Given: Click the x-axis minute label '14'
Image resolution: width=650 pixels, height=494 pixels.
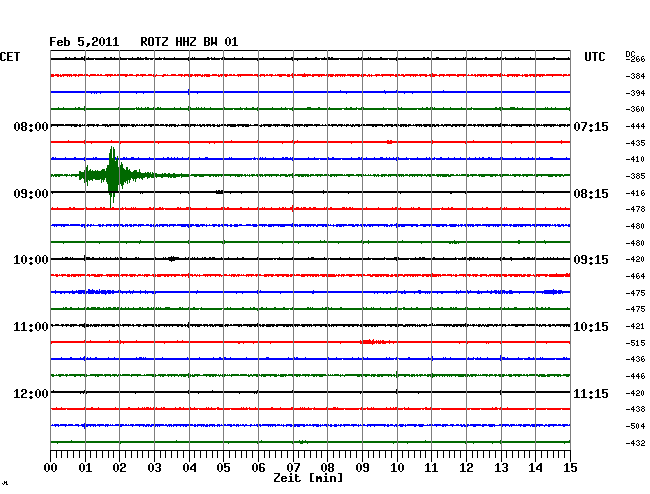Looking at the screenshot, I should (x=535, y=468).
